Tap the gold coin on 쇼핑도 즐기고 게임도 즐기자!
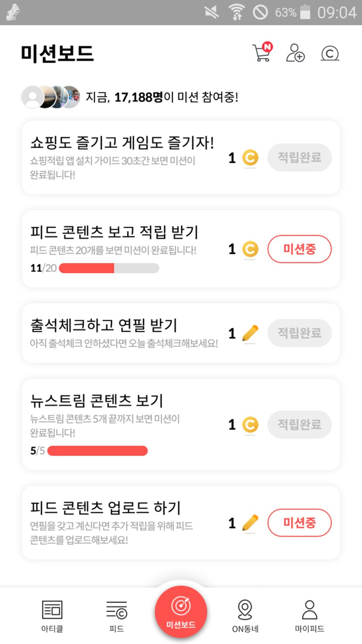This screenshot has width=362, height=644. 250,158
